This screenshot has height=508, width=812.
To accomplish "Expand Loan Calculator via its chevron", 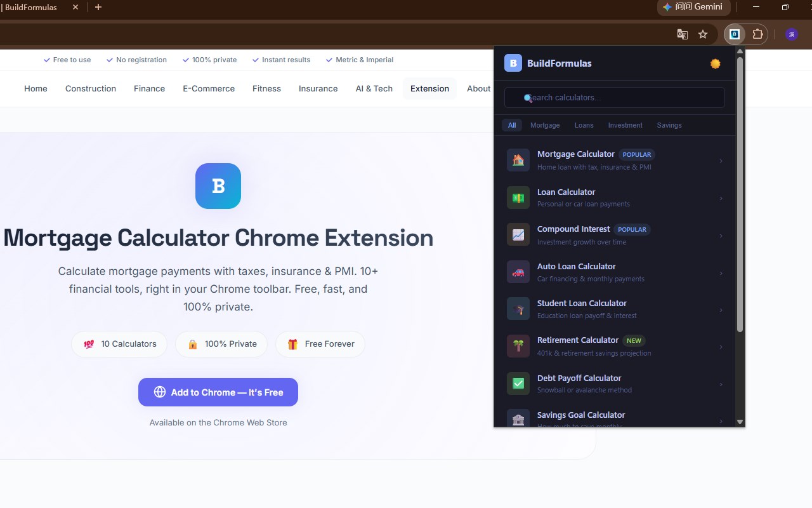I will tap(721, 198).
